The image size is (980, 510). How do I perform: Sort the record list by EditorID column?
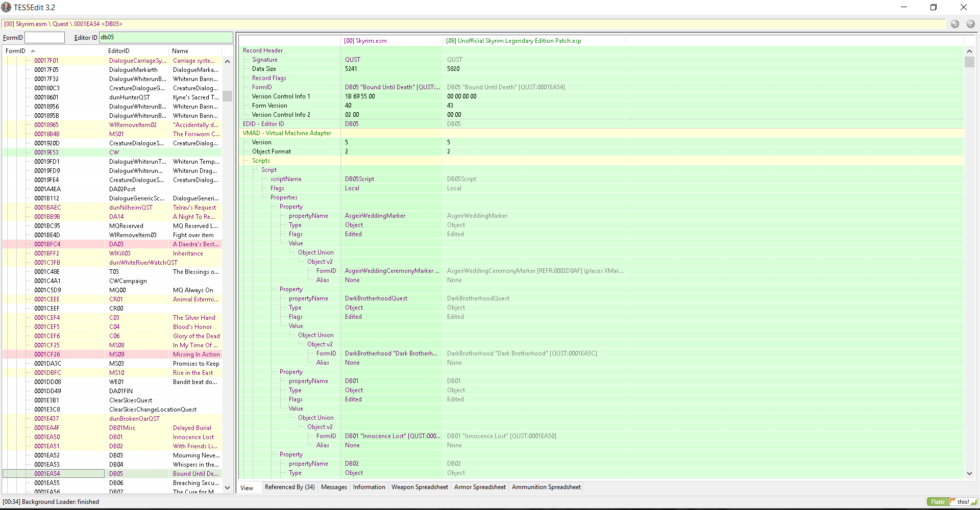coord(137,51)
